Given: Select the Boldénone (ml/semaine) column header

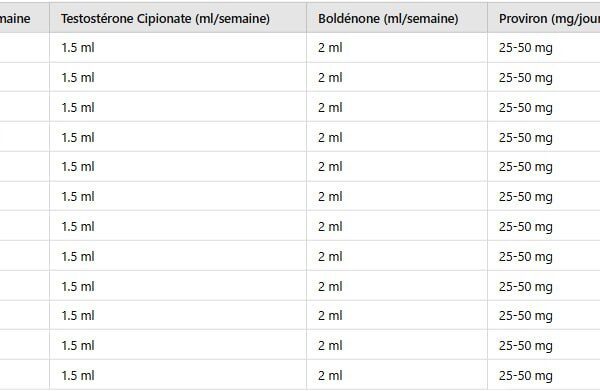Looking at the screenshot, I should [397, 18].
